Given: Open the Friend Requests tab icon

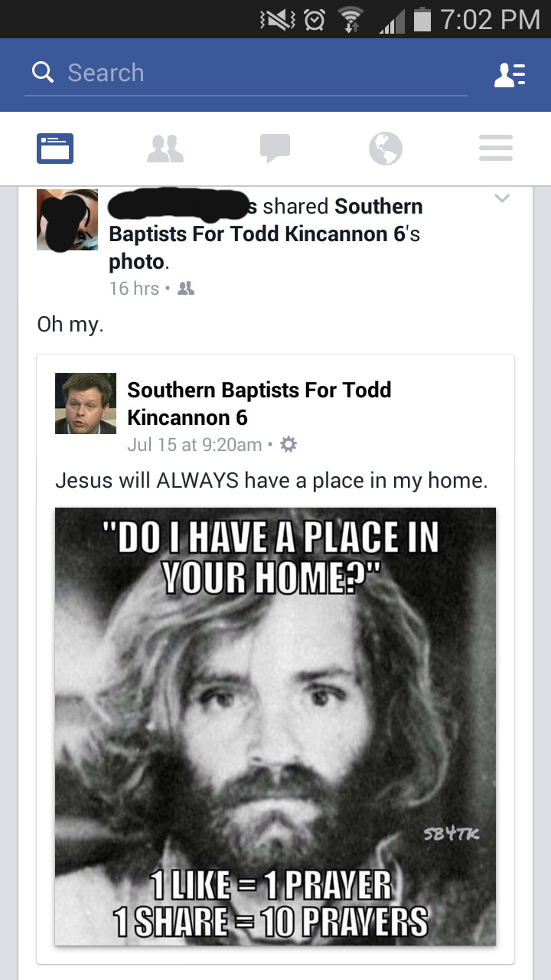Looking at the screenshot, I should (165, 148).
